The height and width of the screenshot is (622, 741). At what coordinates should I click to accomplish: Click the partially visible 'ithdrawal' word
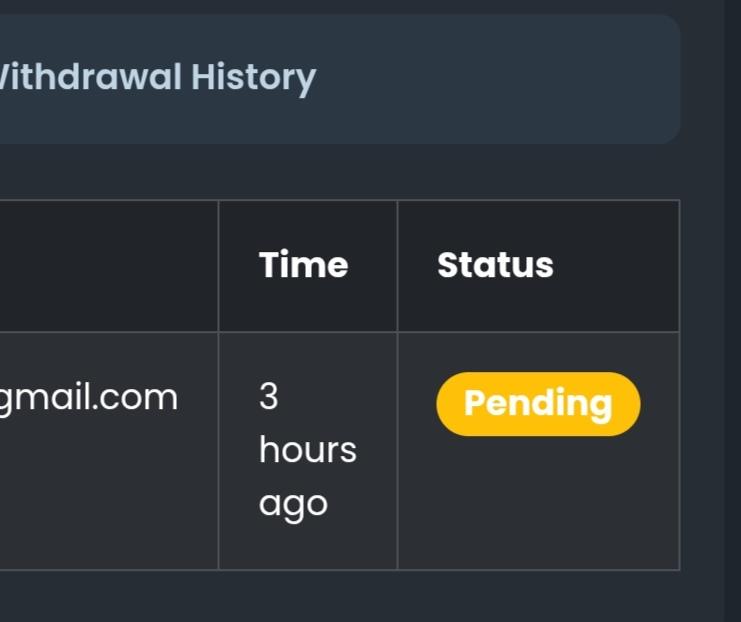(92, 77)
